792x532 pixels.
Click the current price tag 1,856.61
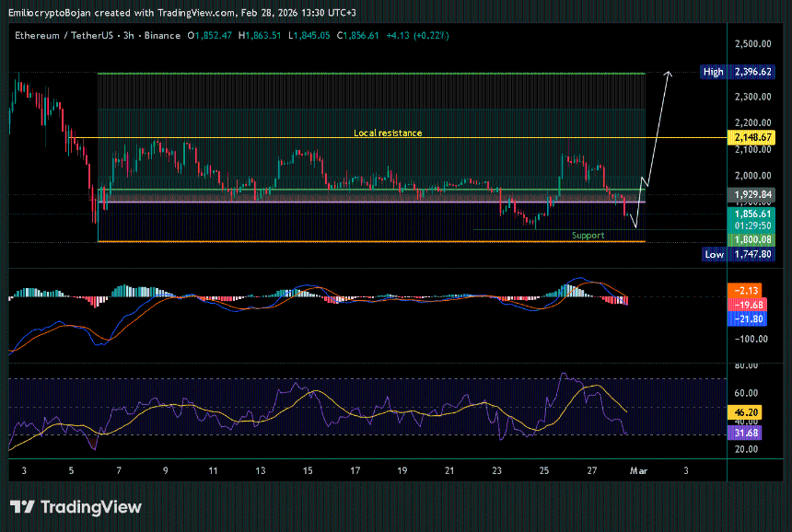tap(752, 213)
